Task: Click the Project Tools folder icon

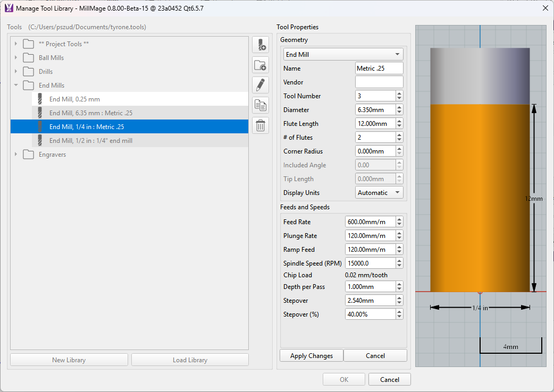Action: coord(28,44)
